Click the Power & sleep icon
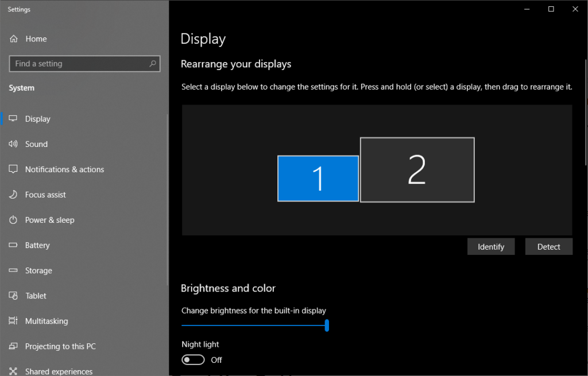 coord(14,220)
